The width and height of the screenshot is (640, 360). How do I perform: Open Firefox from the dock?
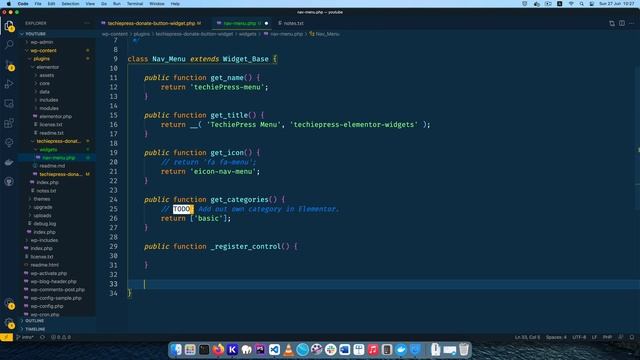click(218, 350)
